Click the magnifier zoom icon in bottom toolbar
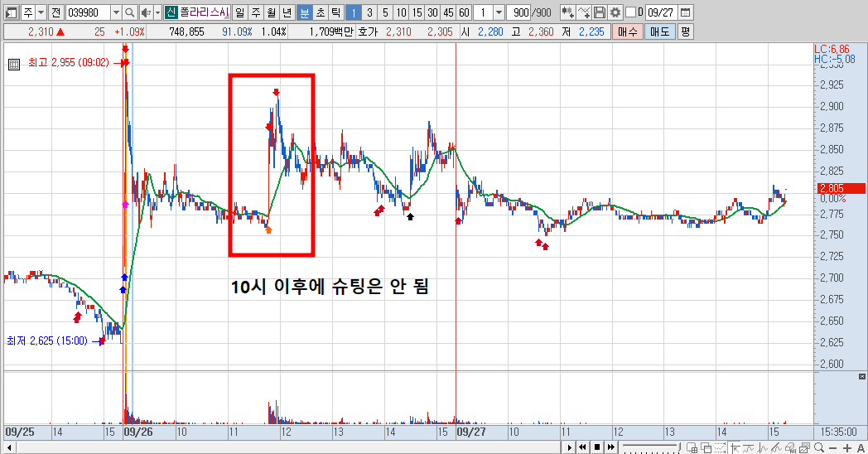The image size is (868, 454). tap(819, 447)
